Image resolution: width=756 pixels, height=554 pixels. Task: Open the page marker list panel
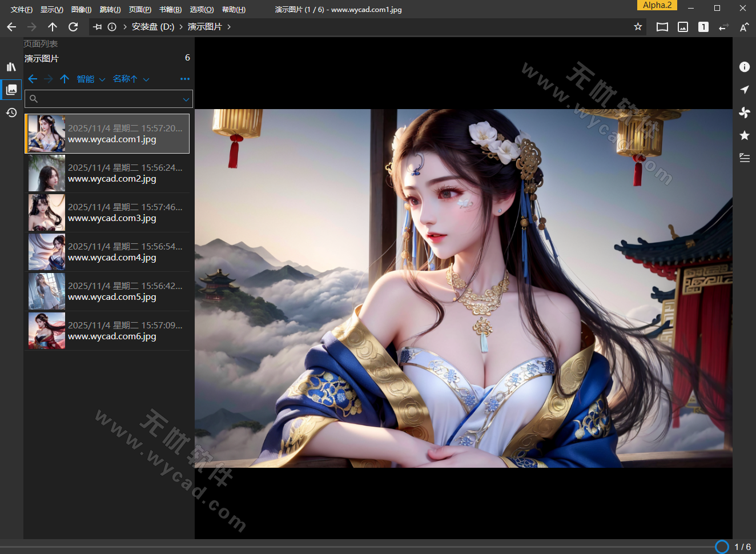[744, 158]
